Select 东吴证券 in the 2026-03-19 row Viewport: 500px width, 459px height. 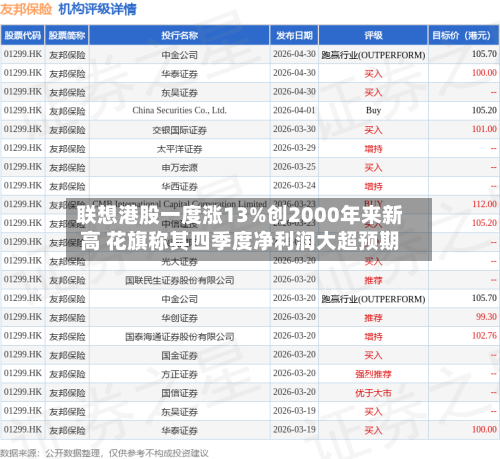coord(179,411)
